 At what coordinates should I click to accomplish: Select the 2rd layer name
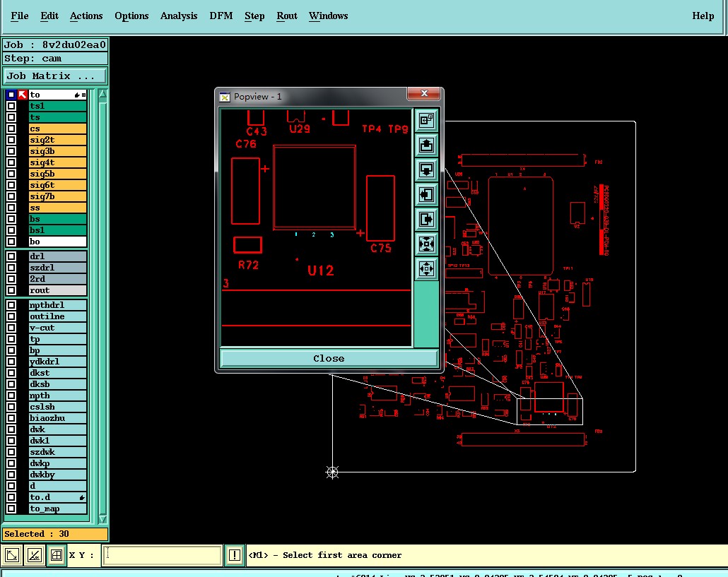tap(57, 279)
